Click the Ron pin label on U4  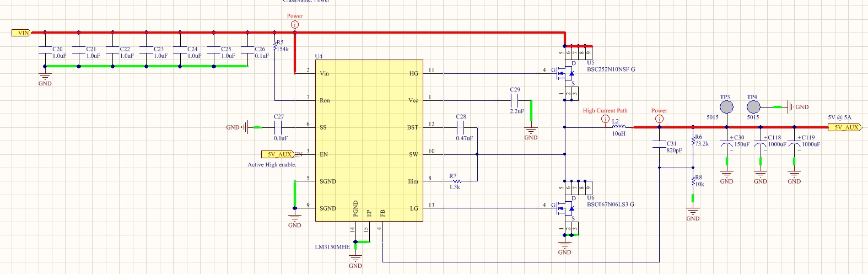click(x=325, y=100)
